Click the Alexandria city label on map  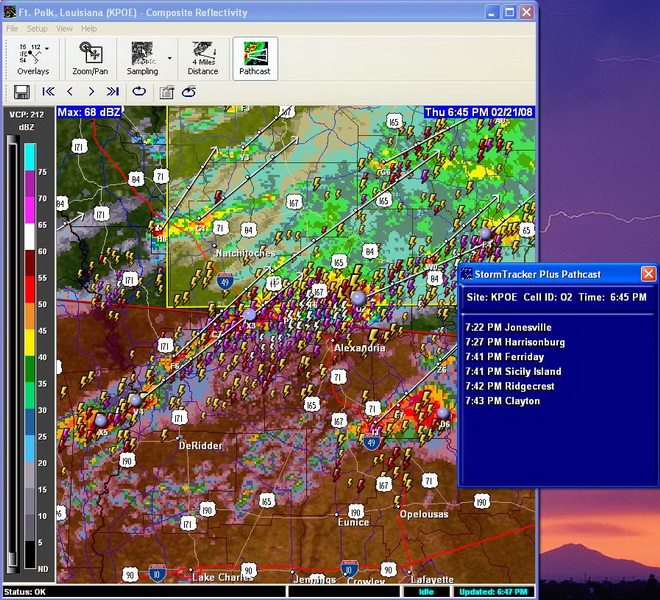pos(359,348)
